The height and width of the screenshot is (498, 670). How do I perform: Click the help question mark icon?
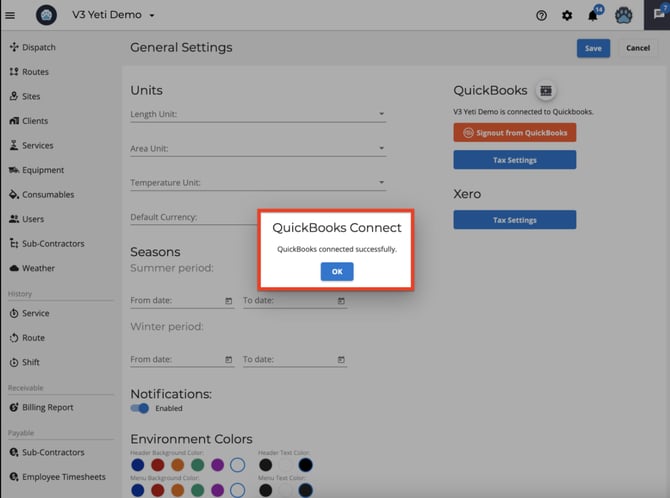[x=541, y=16]
